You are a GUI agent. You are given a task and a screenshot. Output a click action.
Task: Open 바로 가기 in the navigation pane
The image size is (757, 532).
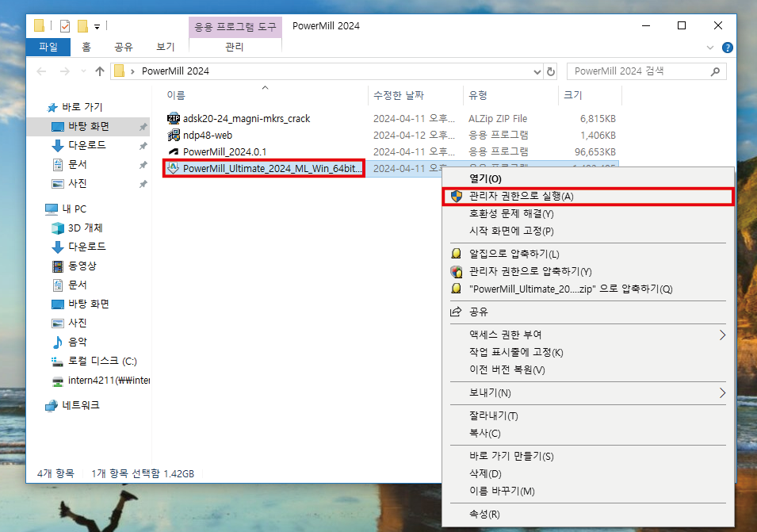pyautogui.click(x=82, y=107)
